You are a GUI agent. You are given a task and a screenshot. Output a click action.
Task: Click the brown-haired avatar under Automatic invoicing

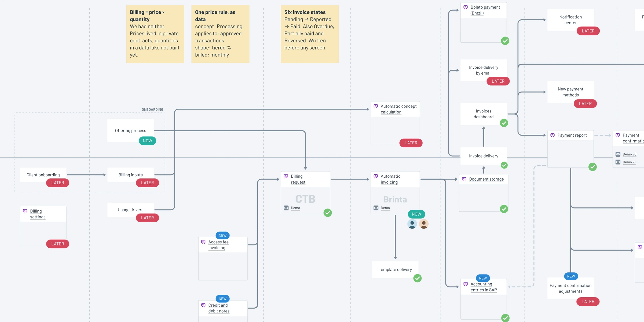[x=424, y=224]
